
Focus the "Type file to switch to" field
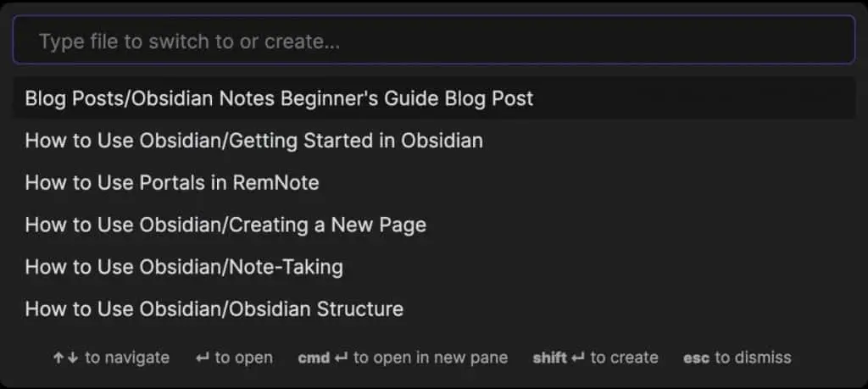433,40
